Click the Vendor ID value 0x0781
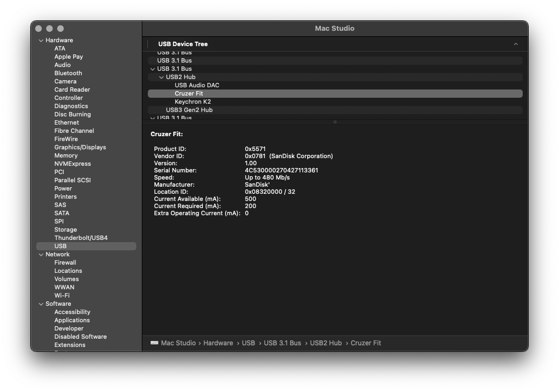 [255, 156]
